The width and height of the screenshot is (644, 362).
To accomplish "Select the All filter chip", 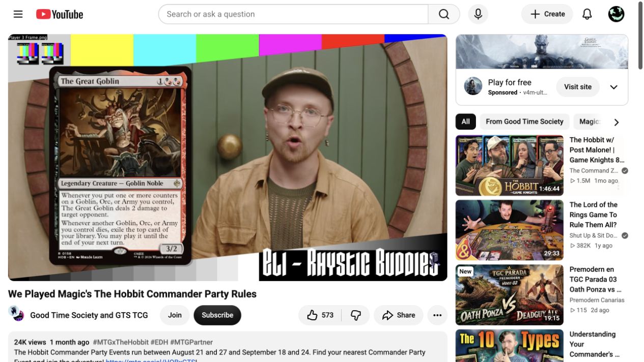I will [x=466, y=122].
